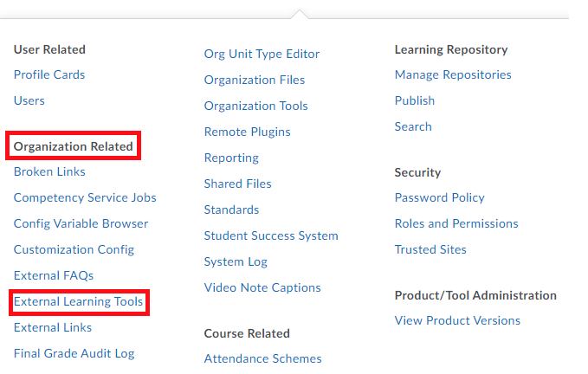Open Config Variable Browser

[x=81, y=223]
